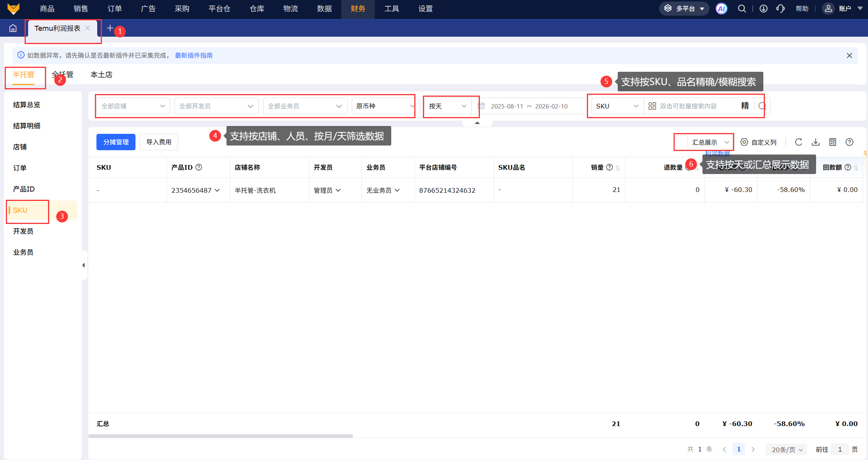Open the AI assistant icon
Screen dimensions: 868x460
tap(721, 9)
